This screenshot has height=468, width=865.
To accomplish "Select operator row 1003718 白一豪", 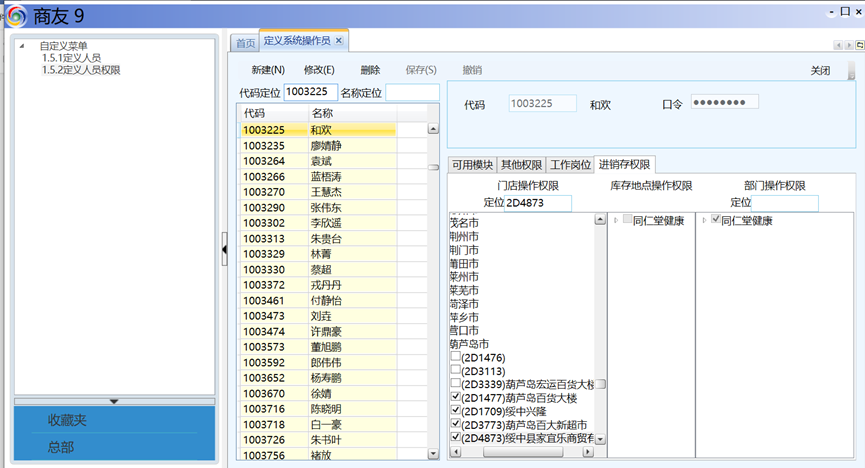I will (x=319, y=424).
